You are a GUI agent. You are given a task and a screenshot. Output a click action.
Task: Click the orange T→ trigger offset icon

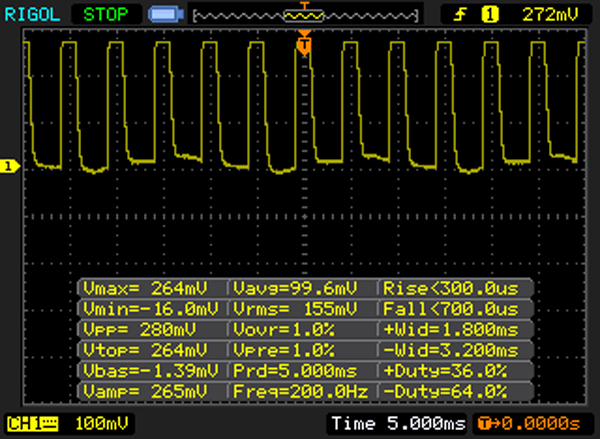coord(489,424)
